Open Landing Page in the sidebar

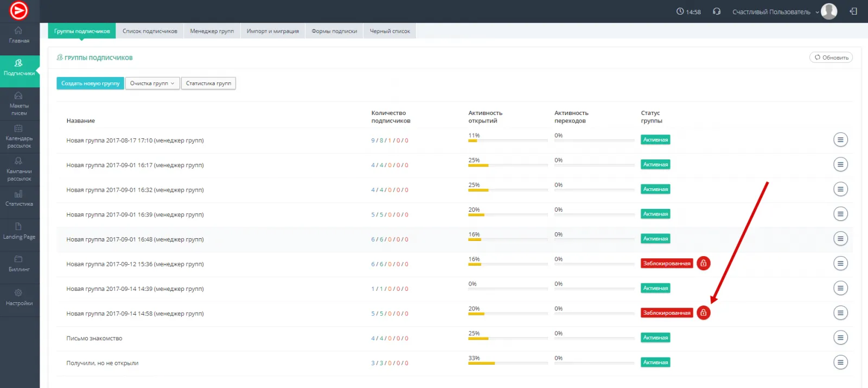[x=19, y=231]
